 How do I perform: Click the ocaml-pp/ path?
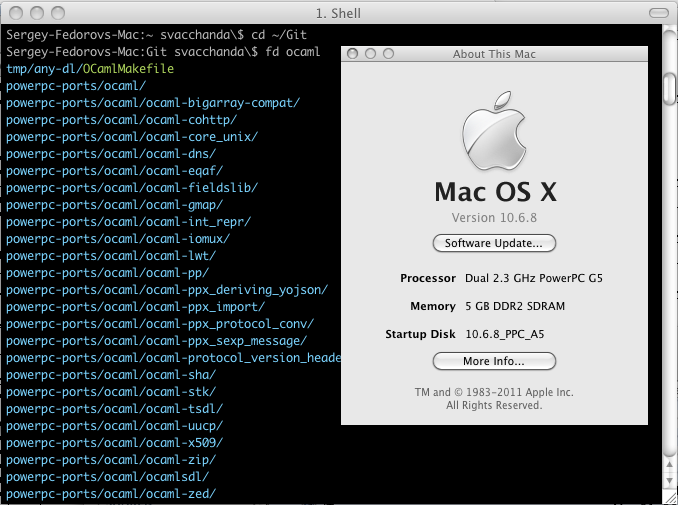point(108,273)
